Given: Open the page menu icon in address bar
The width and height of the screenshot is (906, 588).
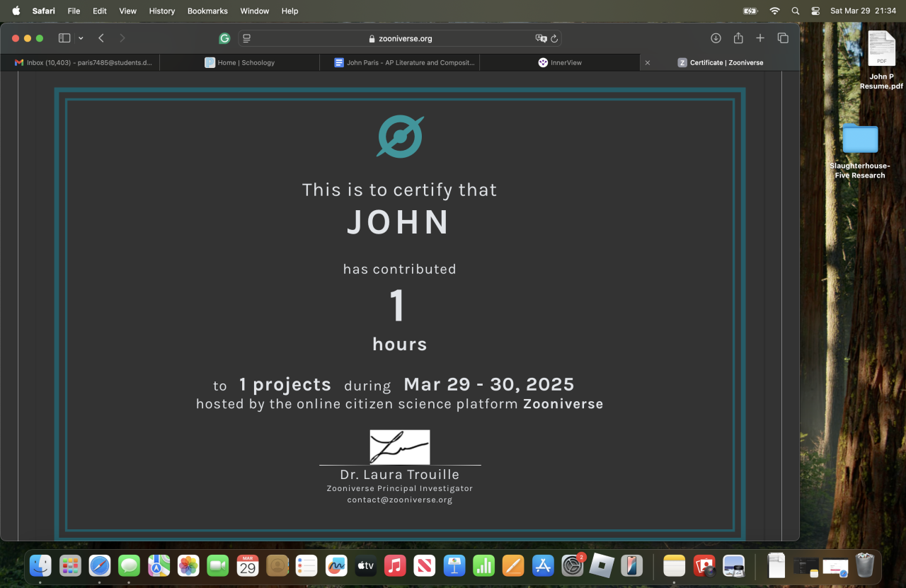Looking at the screenshot, I should coord(247,38).
